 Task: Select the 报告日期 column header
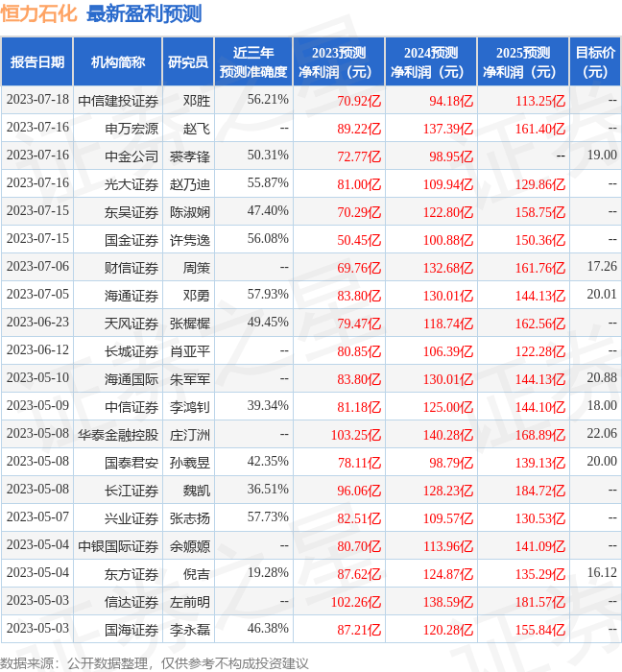pos(37,62)
